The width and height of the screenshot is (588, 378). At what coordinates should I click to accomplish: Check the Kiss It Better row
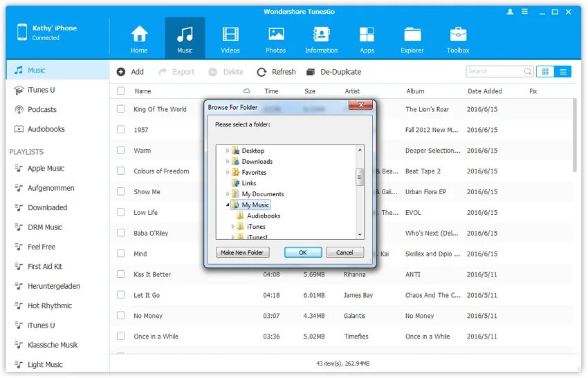(x=121, y=274)
